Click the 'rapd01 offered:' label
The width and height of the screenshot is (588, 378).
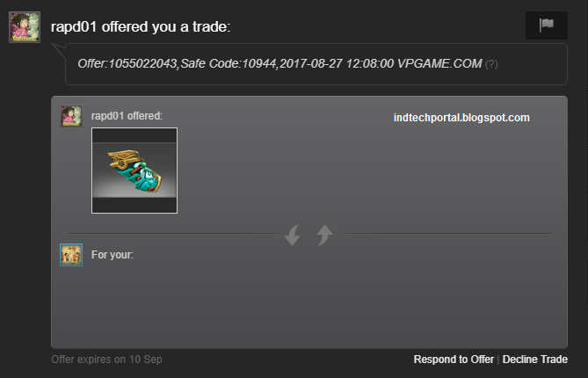[x=127, y=116]
